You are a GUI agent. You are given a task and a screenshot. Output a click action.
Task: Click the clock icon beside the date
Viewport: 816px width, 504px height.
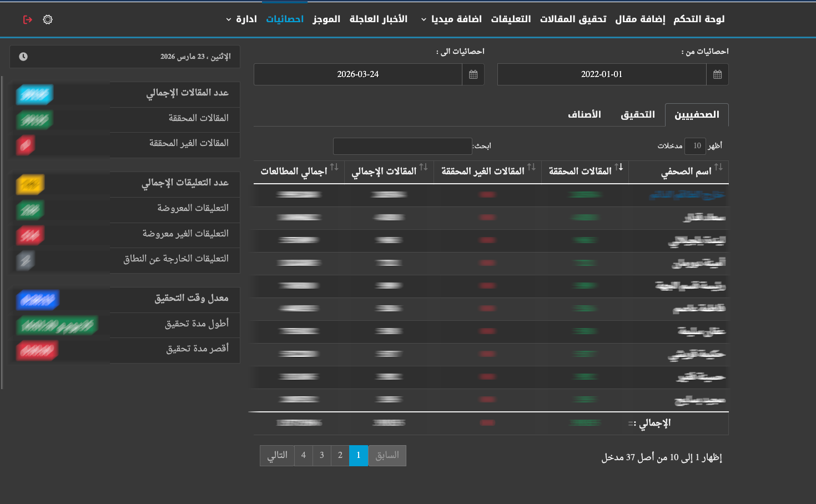(x=23, y=57)
